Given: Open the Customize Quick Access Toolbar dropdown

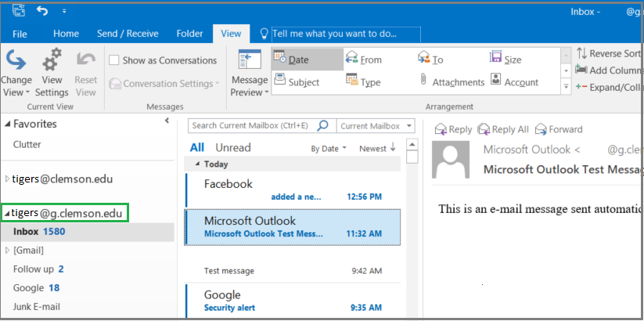Looking at the screenshot, I should click(x=64, y=11).
